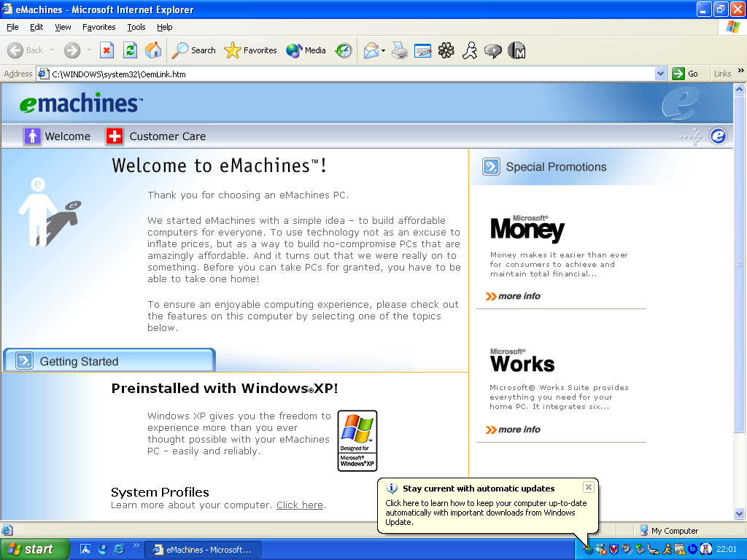Click the address bar URL field
Screen dimensions: 747x560
[x=350, y=74]
